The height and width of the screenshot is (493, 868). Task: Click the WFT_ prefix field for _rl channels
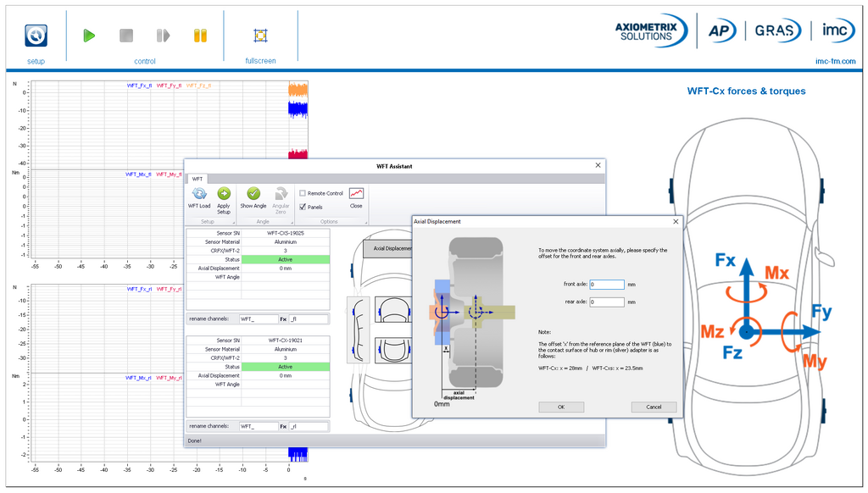[x=259, y=427]
